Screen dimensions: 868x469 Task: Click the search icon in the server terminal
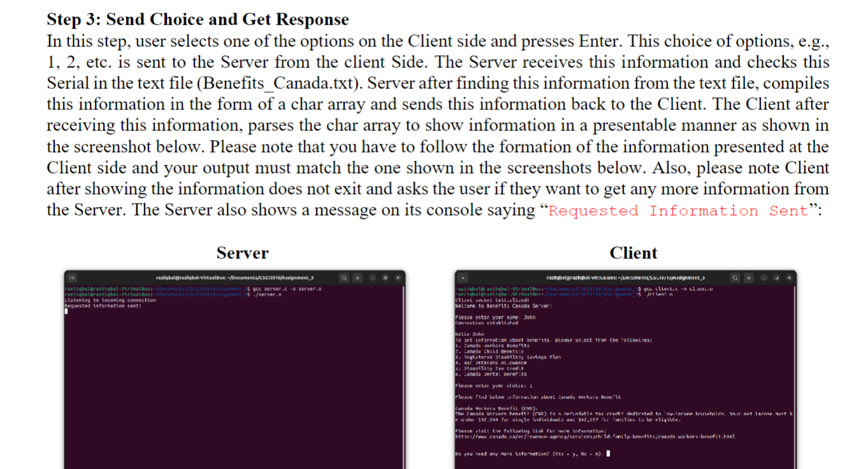tap(344, 277)
